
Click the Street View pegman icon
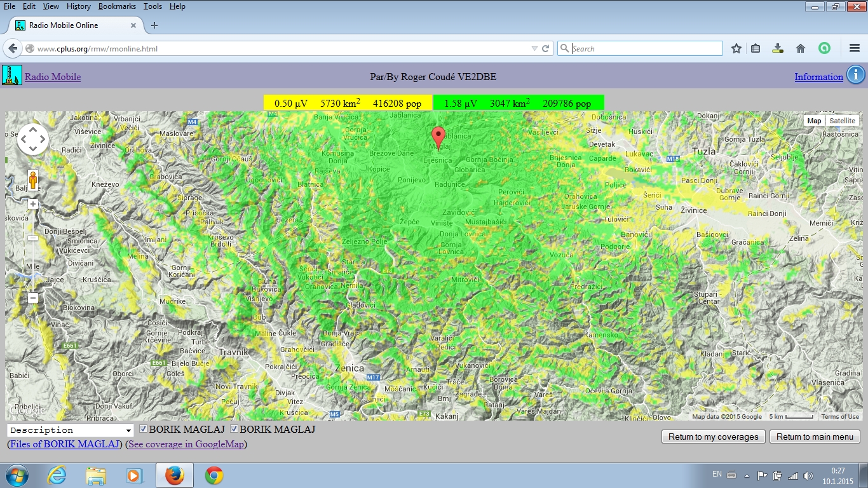click(x=33, y=180)
